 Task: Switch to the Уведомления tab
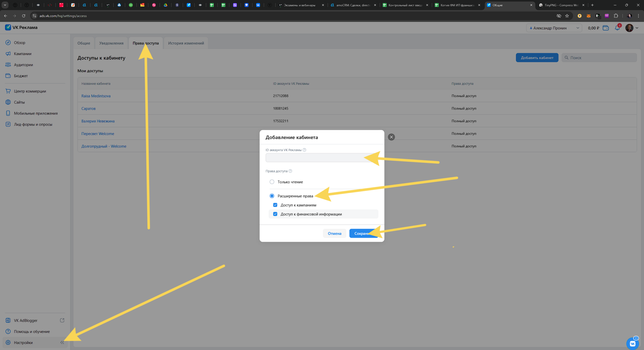(x=111, y=43)
